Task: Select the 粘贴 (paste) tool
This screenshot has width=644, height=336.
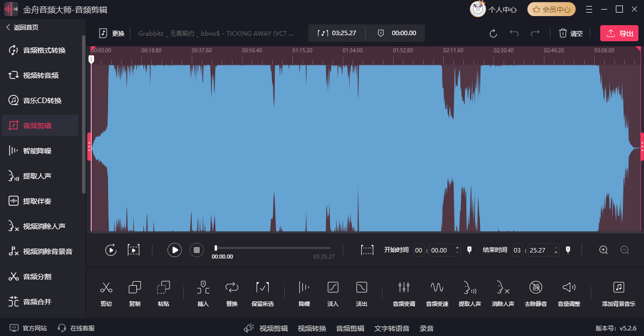Action: [x=163, y=294]
